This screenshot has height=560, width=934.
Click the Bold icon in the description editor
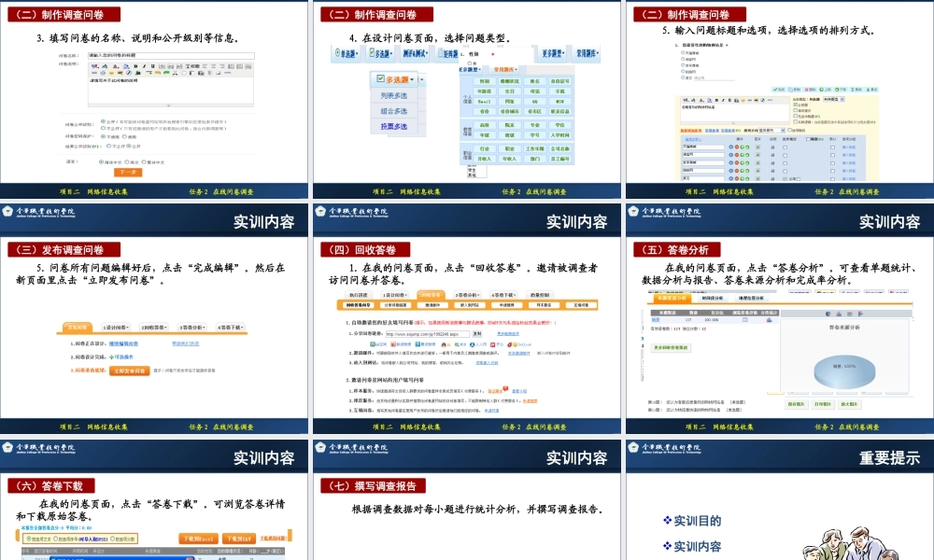coord(135,66)
